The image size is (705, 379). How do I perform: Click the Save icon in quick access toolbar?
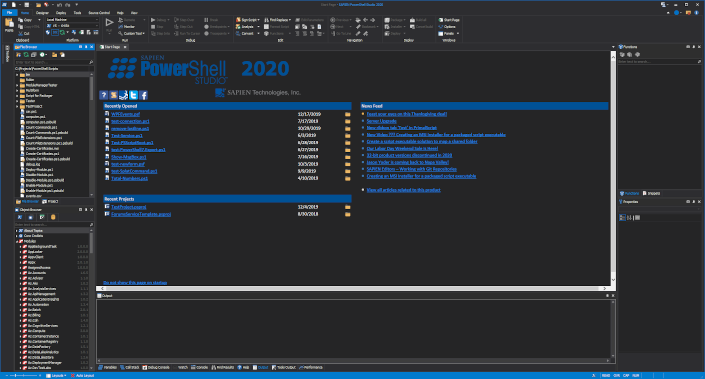(27, 4)
